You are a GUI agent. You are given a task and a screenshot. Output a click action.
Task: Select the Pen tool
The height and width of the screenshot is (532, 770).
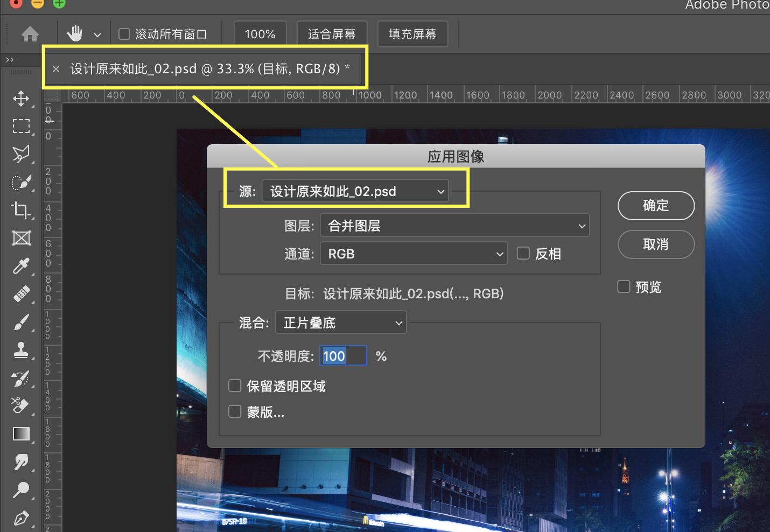point(22,518)
